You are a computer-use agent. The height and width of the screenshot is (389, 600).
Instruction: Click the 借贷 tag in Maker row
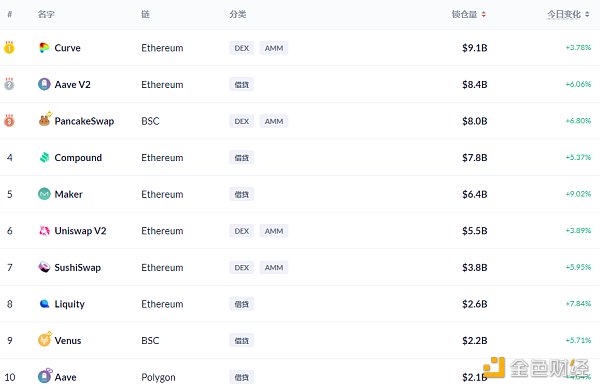[x=241, y=194]
